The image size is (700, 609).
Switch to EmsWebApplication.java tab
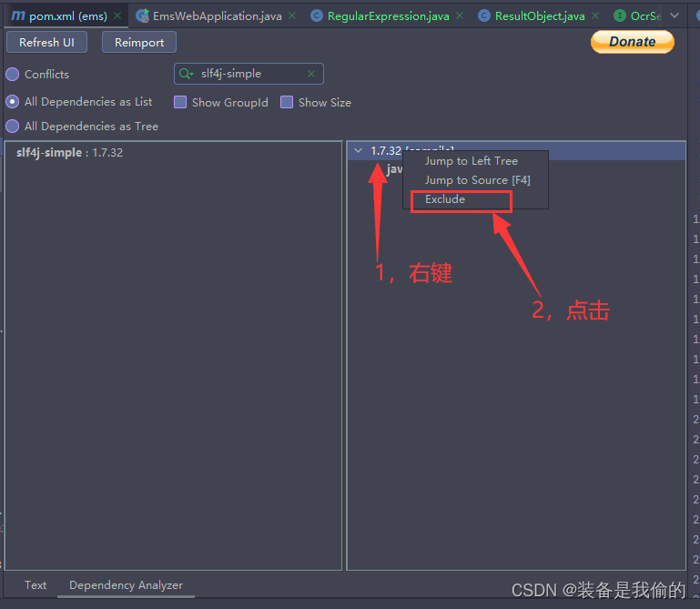[x=218, y=16]
